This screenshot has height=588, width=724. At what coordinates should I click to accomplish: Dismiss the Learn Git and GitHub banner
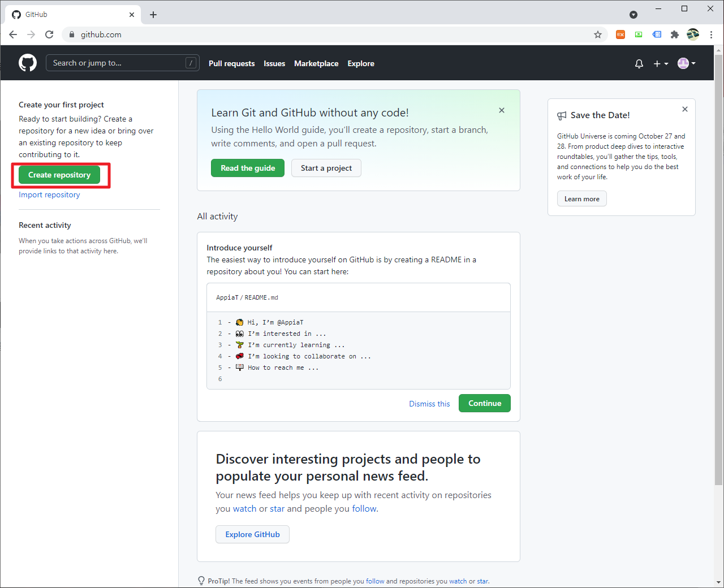[x=502, y=110]
